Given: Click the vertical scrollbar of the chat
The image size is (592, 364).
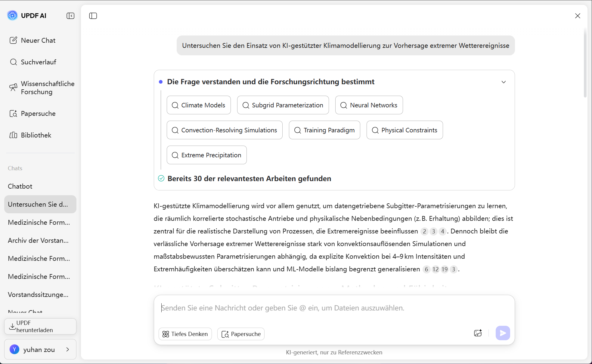Looking at the screenshot, I should [585, 63].
